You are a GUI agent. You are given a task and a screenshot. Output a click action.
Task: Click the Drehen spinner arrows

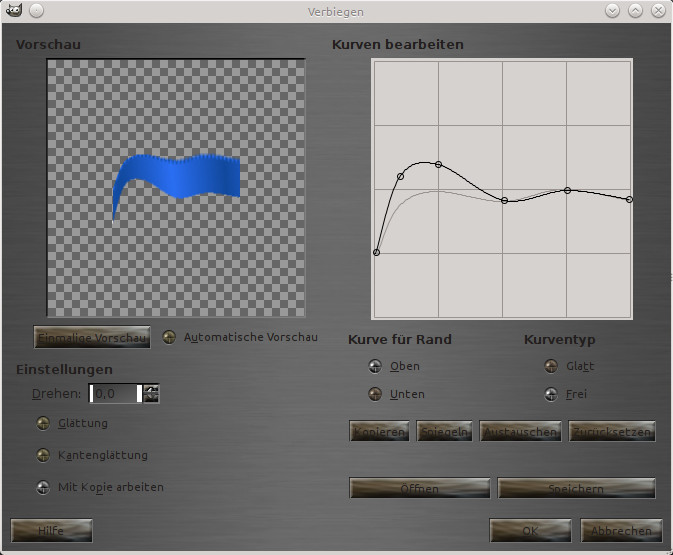tap(151, 394)
